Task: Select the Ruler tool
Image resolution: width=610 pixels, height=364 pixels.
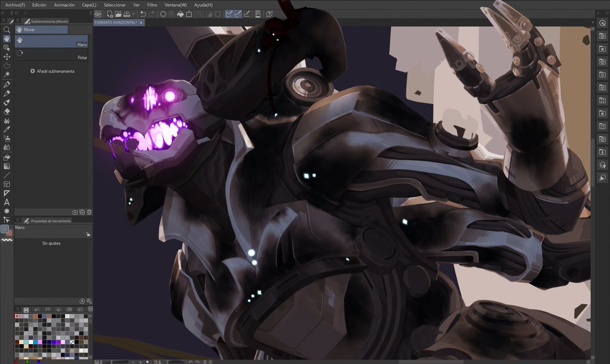Action: coord(7,193)
